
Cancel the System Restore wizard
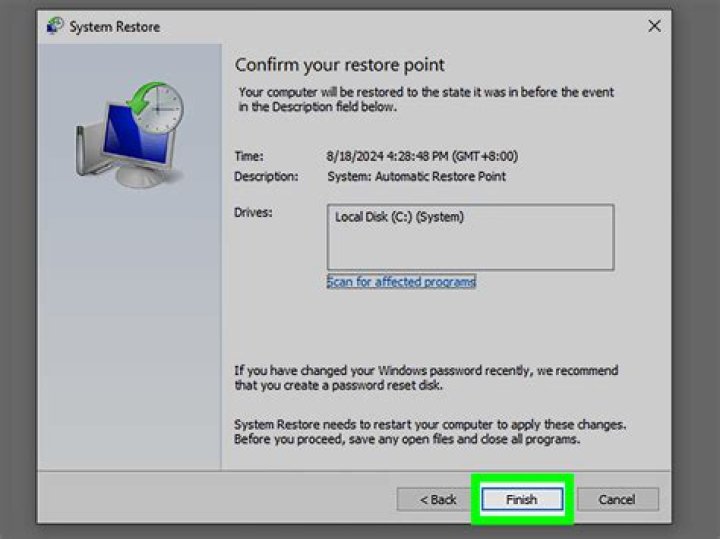pyautogui.click(x=617, y=499)
